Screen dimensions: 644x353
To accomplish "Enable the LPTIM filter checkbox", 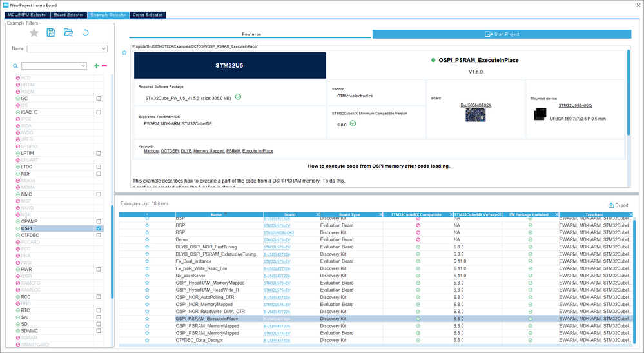I will (99, 154).
